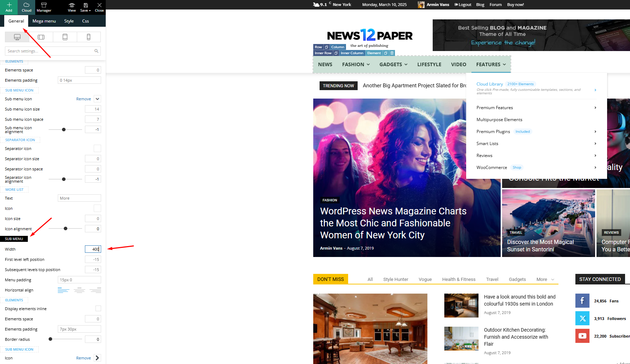The height and width of the screenshot is (364, 630).
Task: Click the YouTube social icon
Action: 582,336
